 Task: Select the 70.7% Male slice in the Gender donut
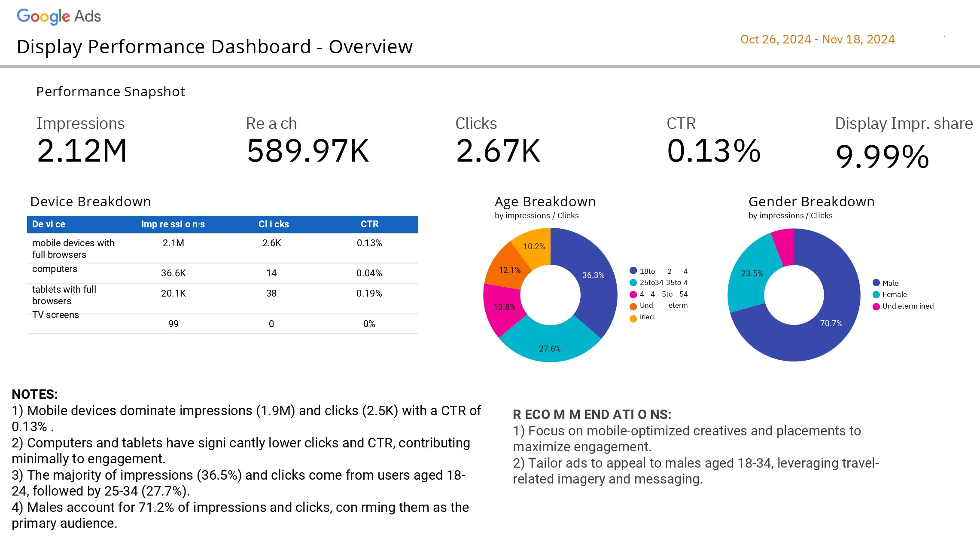[831, 323]
